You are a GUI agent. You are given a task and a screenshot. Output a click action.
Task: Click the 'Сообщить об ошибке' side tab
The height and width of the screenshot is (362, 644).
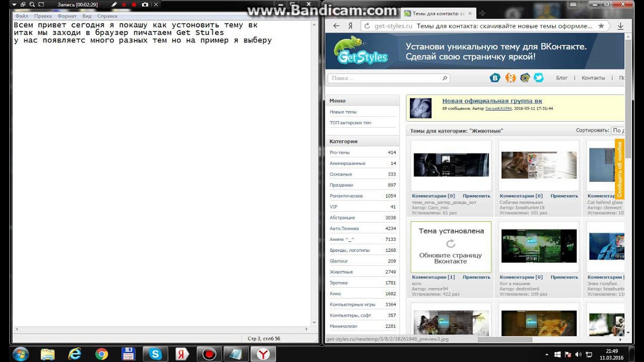tap(620, 169)
